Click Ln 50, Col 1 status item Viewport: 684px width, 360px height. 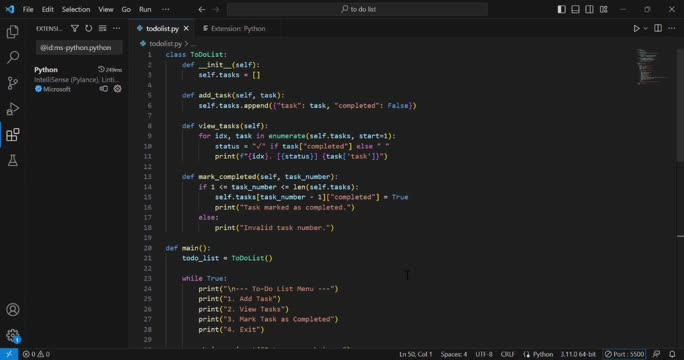[x=416, y=354]
